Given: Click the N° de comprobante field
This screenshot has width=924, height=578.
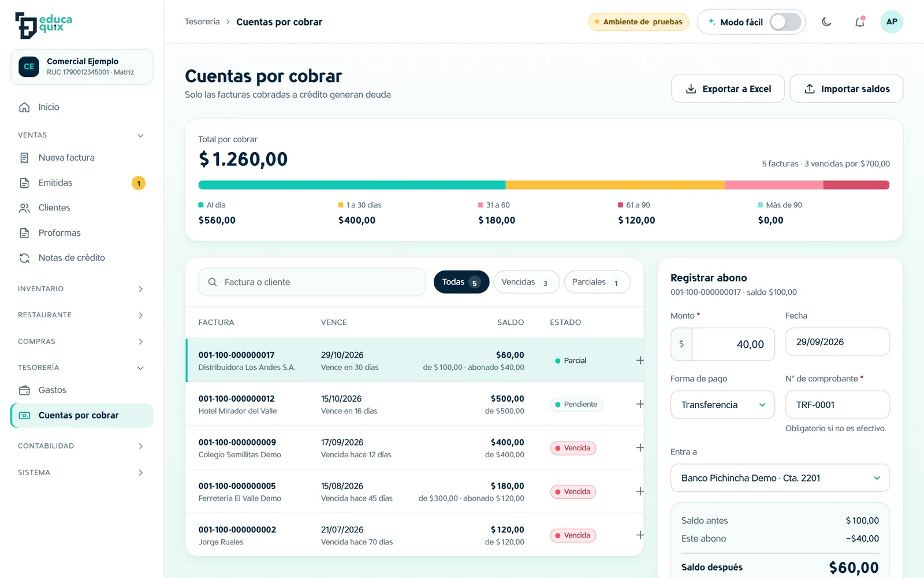Looking at the screenshot, I should [837, 405].
